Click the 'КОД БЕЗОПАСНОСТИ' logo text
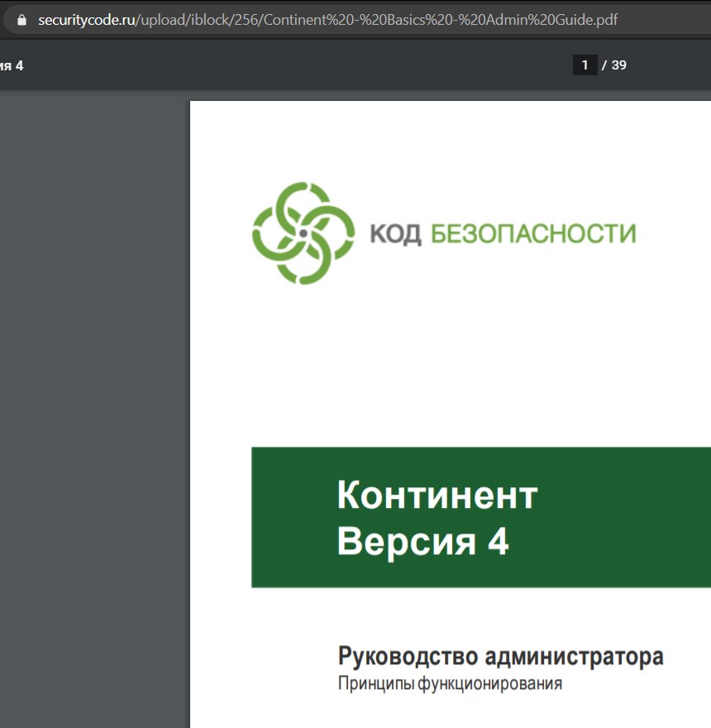The image size is (711, 728). [503, 233]
